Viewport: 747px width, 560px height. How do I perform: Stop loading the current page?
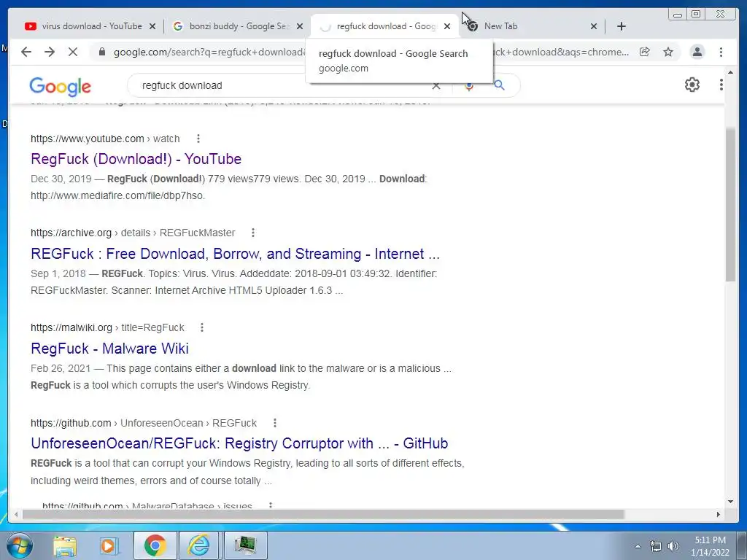(x=73, y=52)
